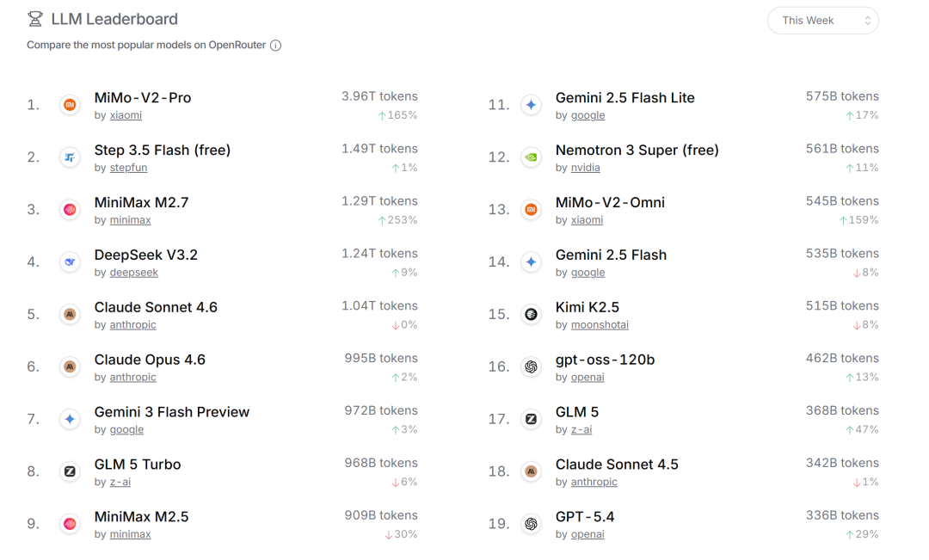Image resolution: width=929 pixels, height=560 pixels.
Task: Click the trophy icon next to LLM Leaderboard
Action: pyautogui.click(x=35, y=19)
